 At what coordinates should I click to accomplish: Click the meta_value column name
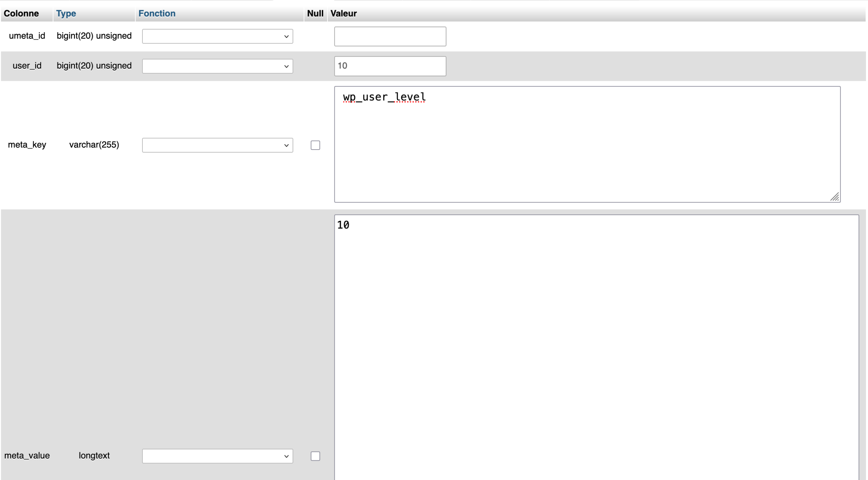click(x=27, y=456)
